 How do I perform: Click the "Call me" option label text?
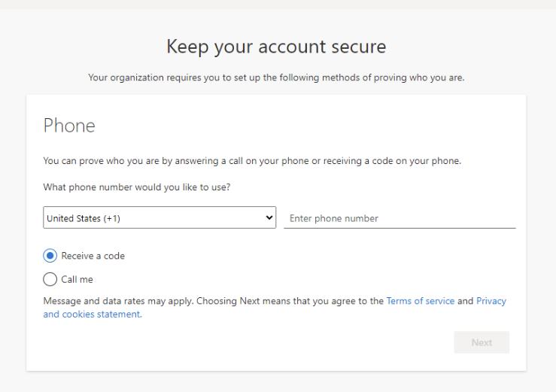pyautogui.click(x=77, y=279)
